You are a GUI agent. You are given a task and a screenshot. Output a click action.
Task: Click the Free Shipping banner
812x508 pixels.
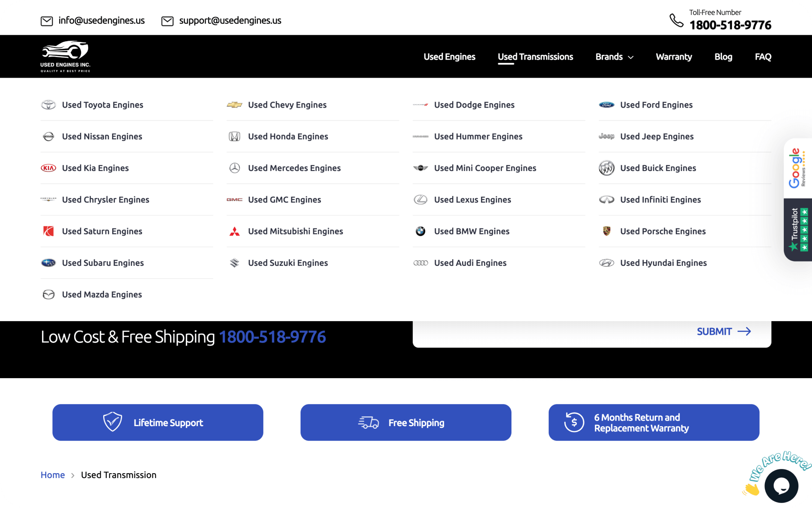pyautogui.click(x=406, y=422)
